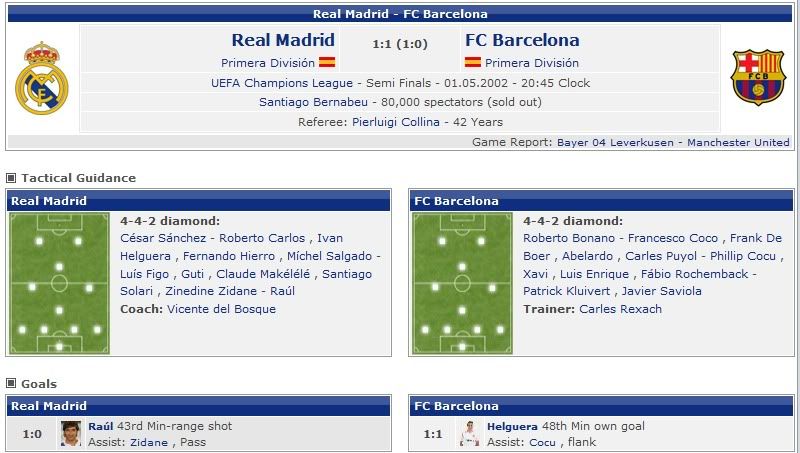Click Spanish flag beside Barcelona's Primera División
This screenshot has height=453, width=800.
[x=473, y=62]
